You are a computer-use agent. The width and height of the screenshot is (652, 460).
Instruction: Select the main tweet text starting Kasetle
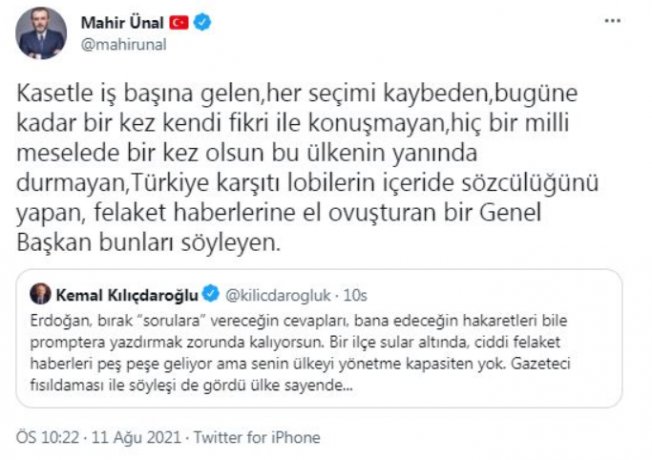(307, 168)
